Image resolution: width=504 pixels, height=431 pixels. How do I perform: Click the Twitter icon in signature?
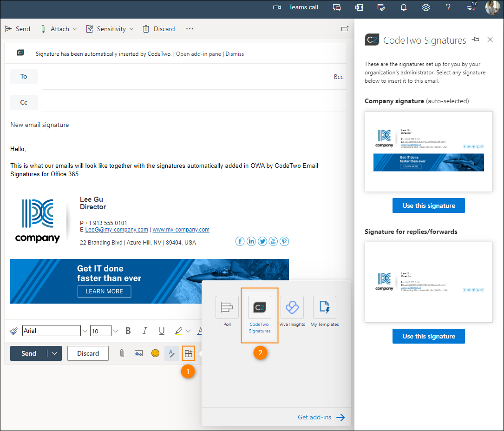point(262,241)
